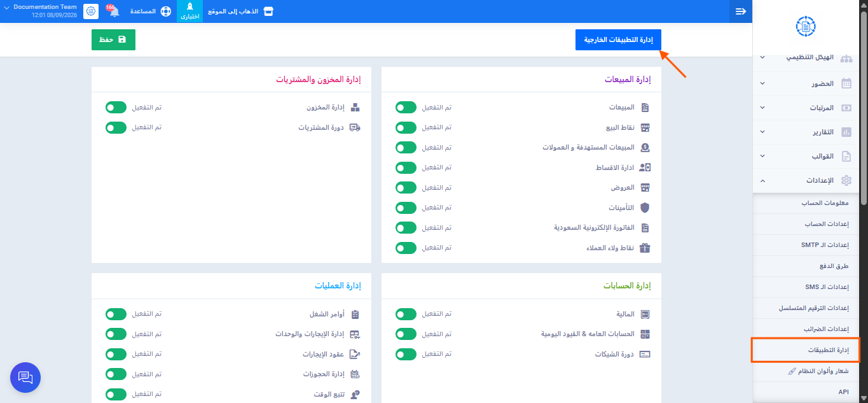Click the gift icon for نقاط ولاء العملاء
Viewport: 868px width, 403px height.
[645, 248]
